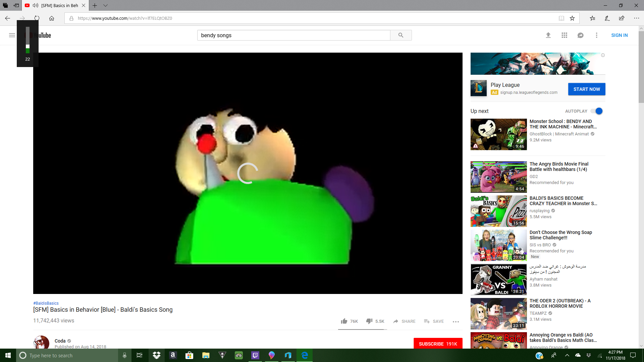Image resolution: width=644 pixels, height=362 pixels.
Task: Open Angry Birds Movie Final Battle thumbnail
Action: coord(498,177)
